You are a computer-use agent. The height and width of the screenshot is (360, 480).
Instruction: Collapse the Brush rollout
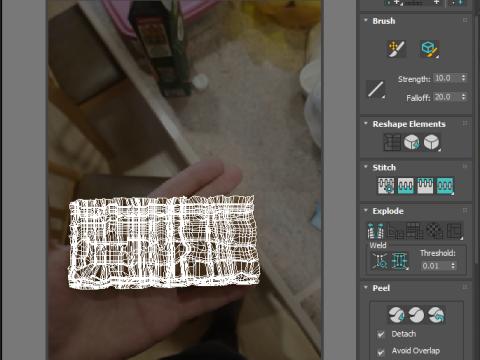tap(366, 21)
